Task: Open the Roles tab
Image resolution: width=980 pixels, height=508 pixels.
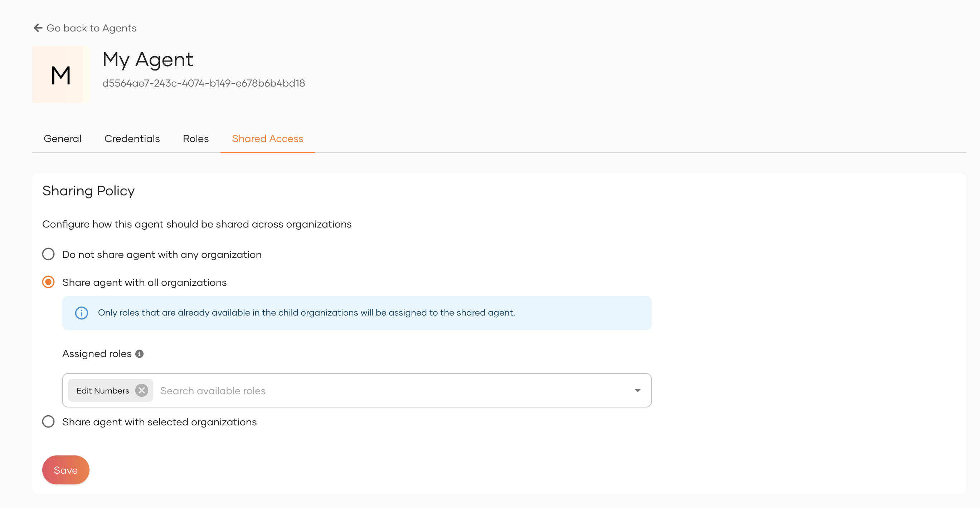Action: [195, 139]
